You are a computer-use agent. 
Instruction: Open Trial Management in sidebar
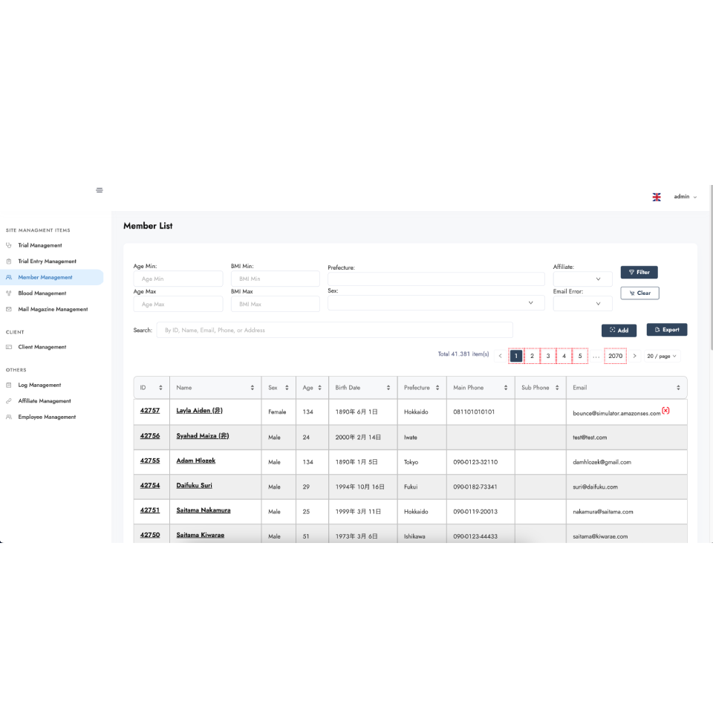click(x=40, y=245)
